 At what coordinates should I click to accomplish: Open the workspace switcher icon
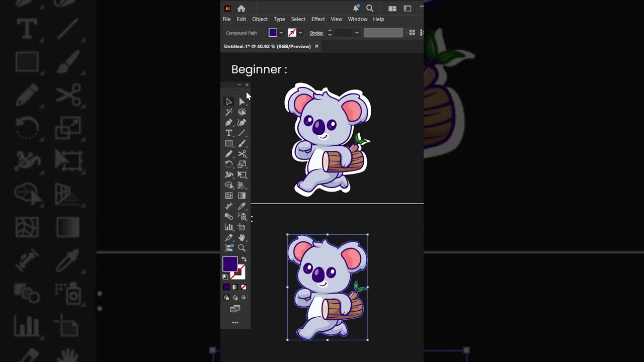[408, 8]
